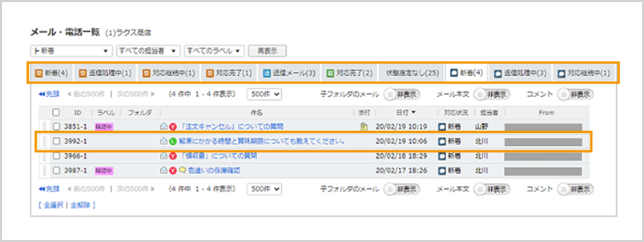This screenshot has height=242, width=644.
Task: Toggle メール本文 switch below the list
Action: (x=492, y=189)
